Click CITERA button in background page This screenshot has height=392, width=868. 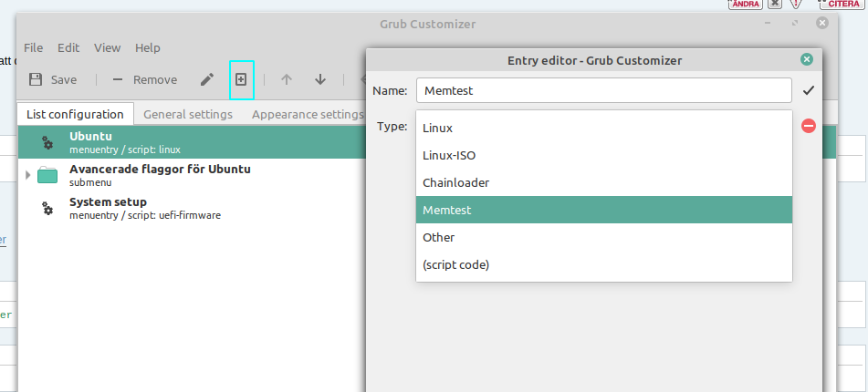pos(843,4)
